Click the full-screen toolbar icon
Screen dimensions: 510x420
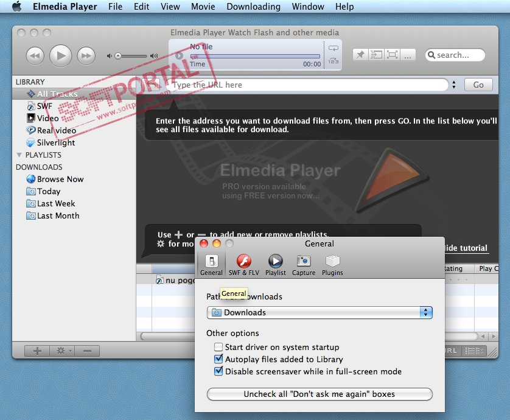tap(393, 55)
